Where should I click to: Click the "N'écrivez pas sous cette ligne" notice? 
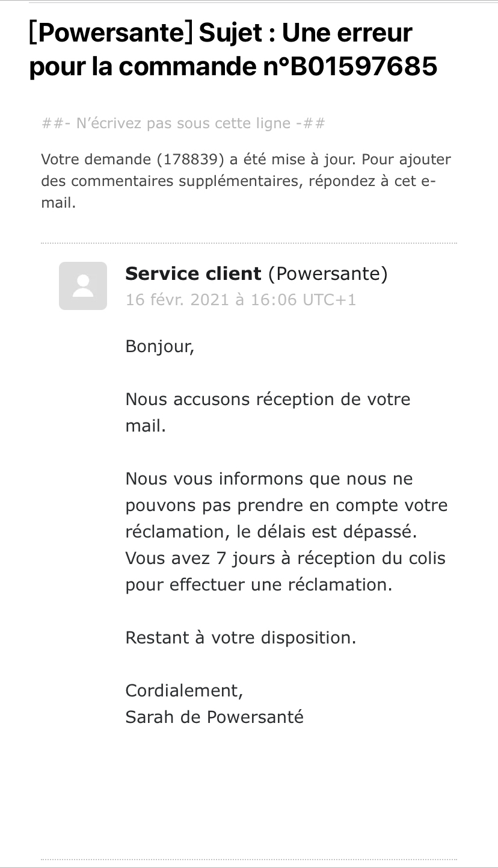(x=183, y=124)
